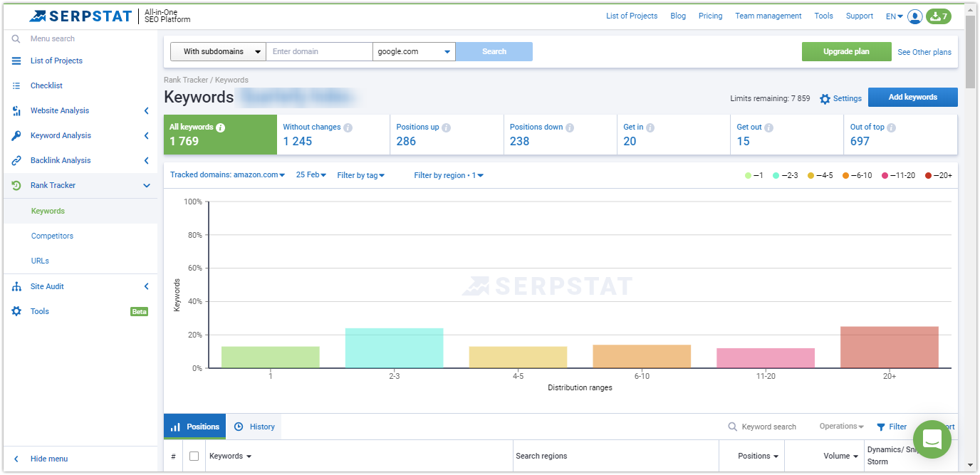Toggle the position 1 legend series

click(x=754, y=175)
